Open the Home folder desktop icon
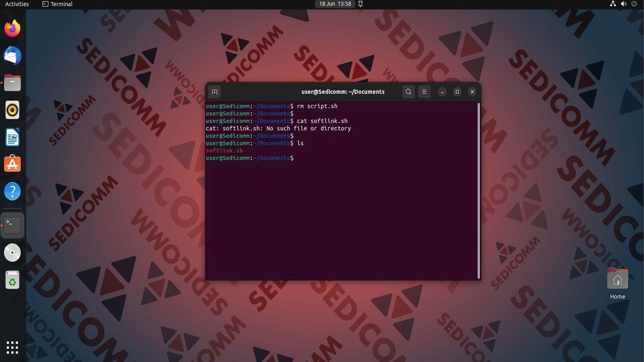Viewport: 644px width, 362px height. [x=618, y=284]
